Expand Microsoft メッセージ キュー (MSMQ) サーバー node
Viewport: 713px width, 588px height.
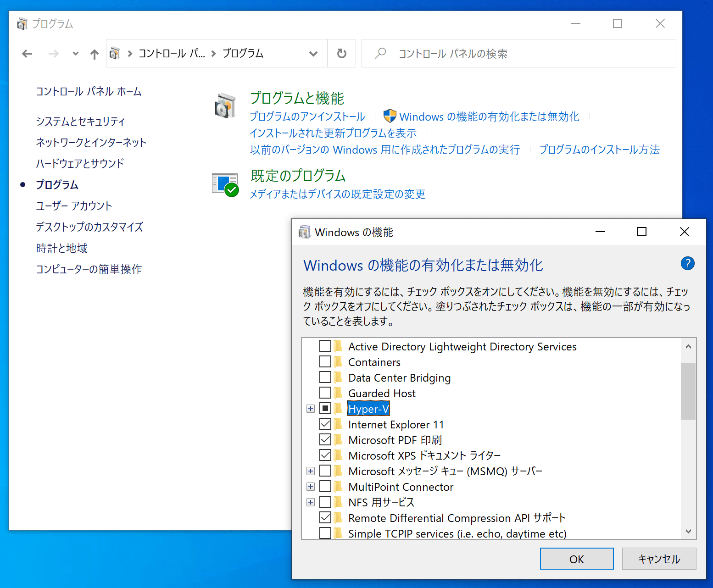click(311, 471)
